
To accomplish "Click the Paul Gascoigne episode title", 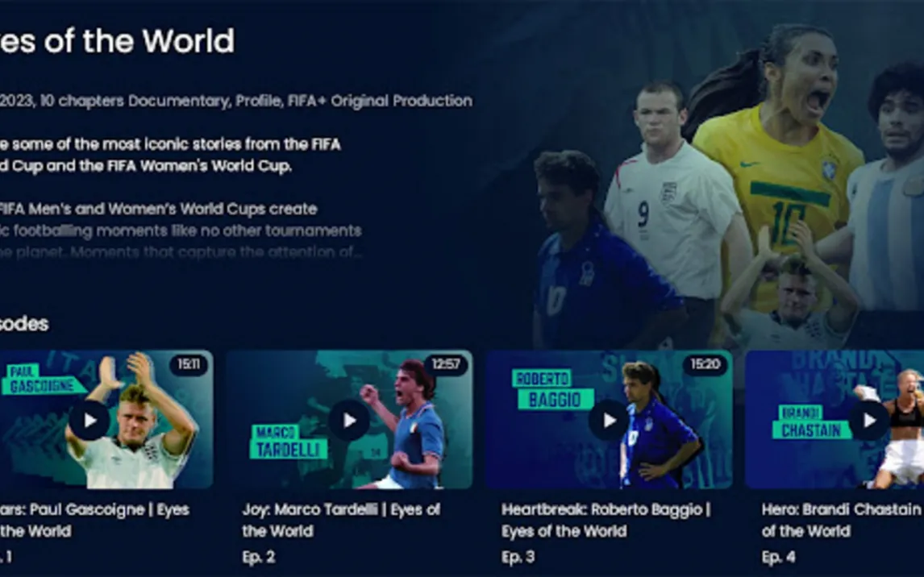I will tap(94, 520).
